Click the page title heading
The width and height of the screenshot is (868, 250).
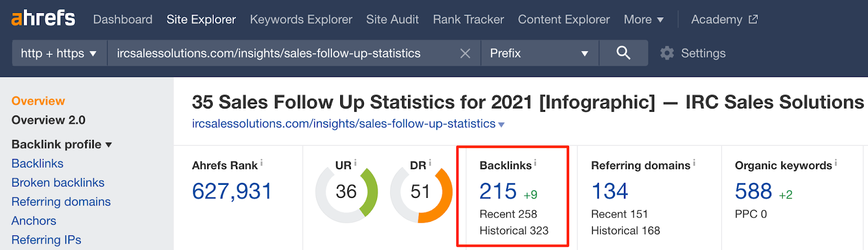tap(528, 102)
